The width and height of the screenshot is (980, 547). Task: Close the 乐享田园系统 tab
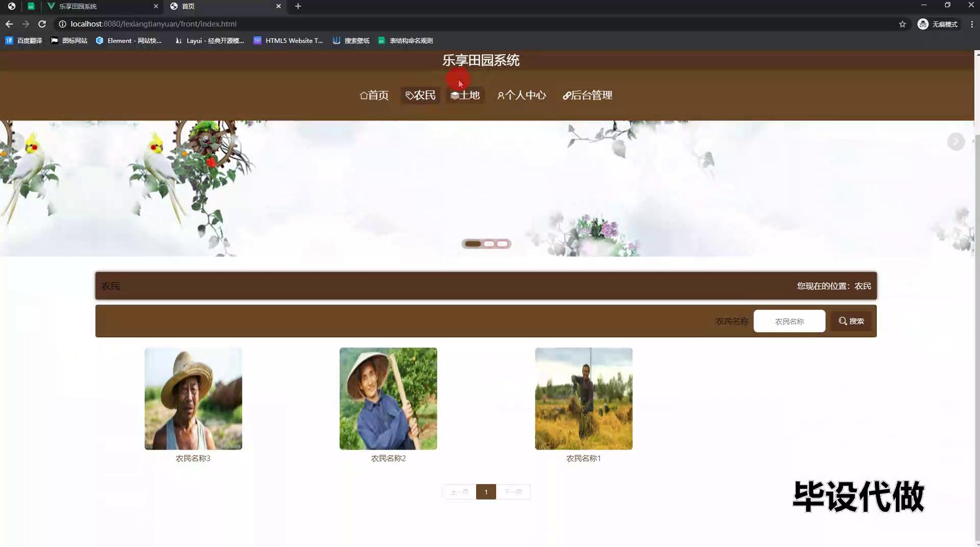[x=156, y=6]
